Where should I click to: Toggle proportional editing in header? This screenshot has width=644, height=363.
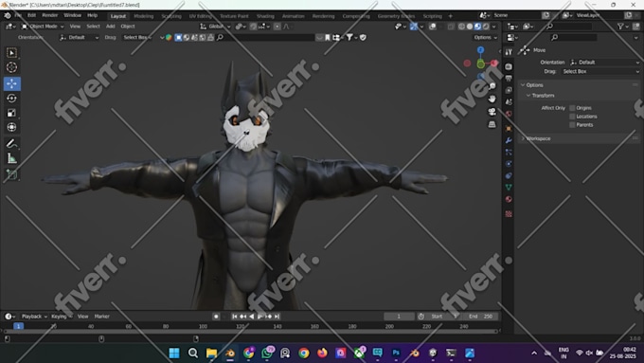pos(277,27)
